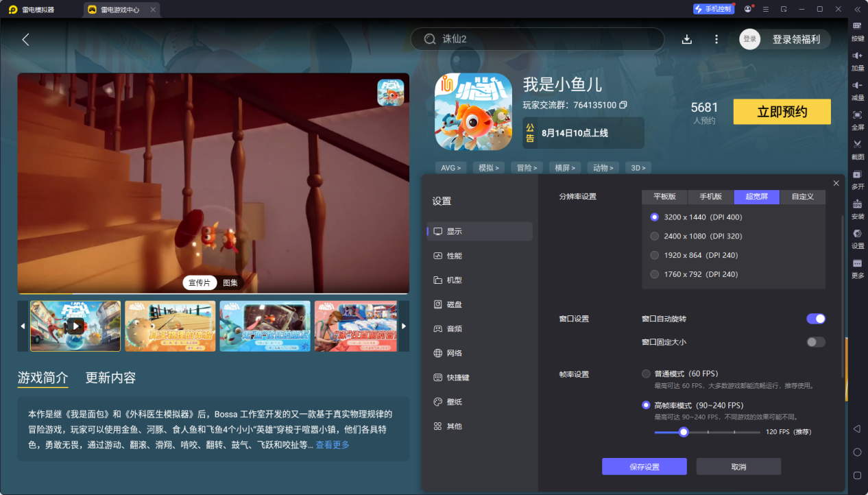Image resolution: width=868 pixels, height=495 pixels.
Task: Switch to 超宽屏 resolution tab
Action: (757, 197)
